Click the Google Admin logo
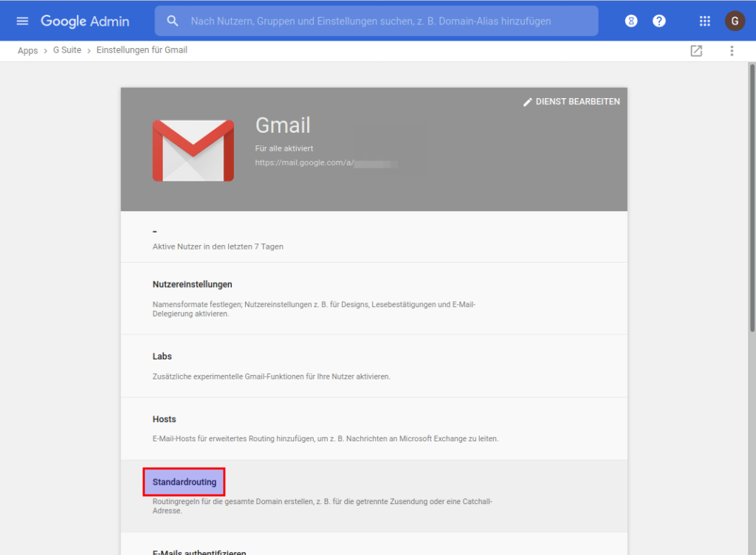 point(85,21)
